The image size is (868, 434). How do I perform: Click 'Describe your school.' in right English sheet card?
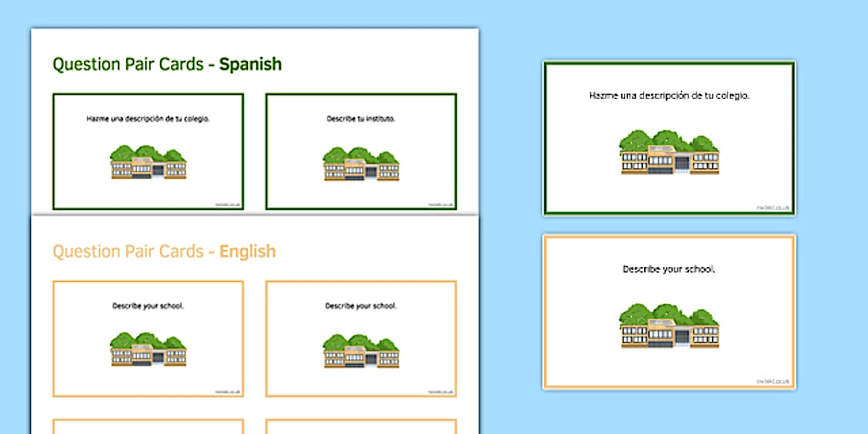click(x=361, y=305)
